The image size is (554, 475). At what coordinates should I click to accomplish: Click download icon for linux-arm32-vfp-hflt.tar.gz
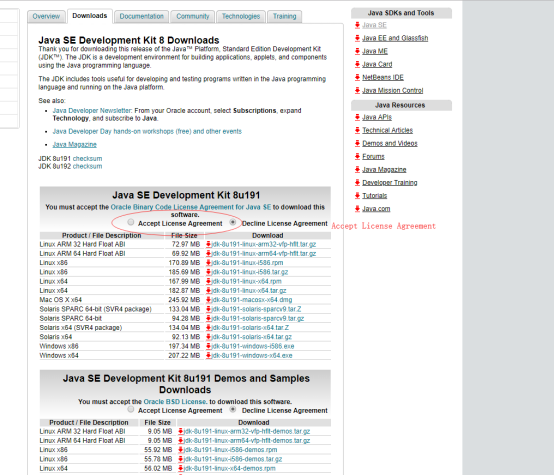[208, 244]
